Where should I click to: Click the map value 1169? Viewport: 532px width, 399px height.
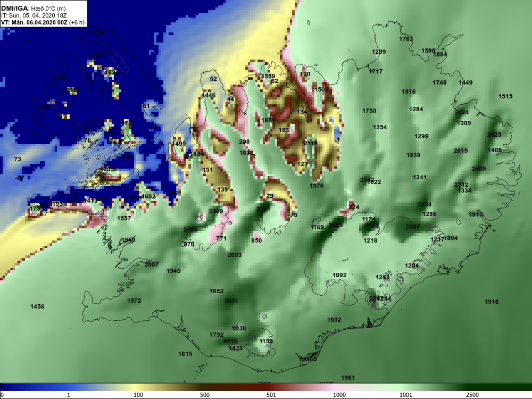click(x=317, y=227)
